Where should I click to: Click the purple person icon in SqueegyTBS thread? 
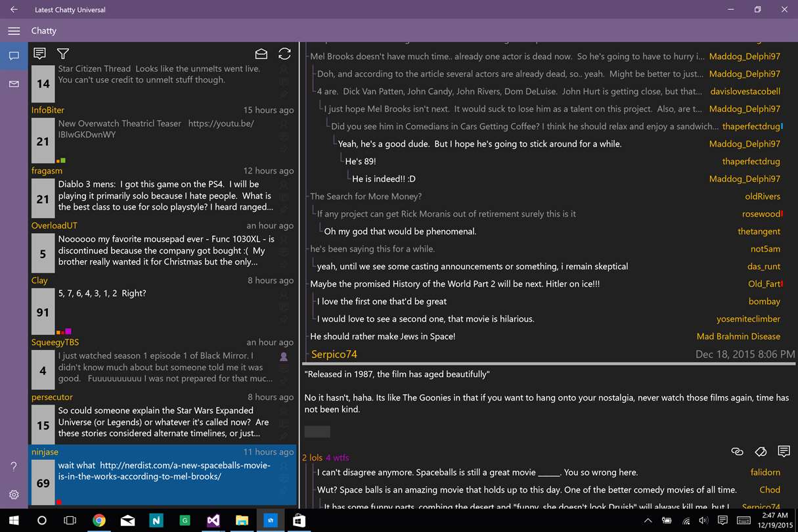pos(284,357)
